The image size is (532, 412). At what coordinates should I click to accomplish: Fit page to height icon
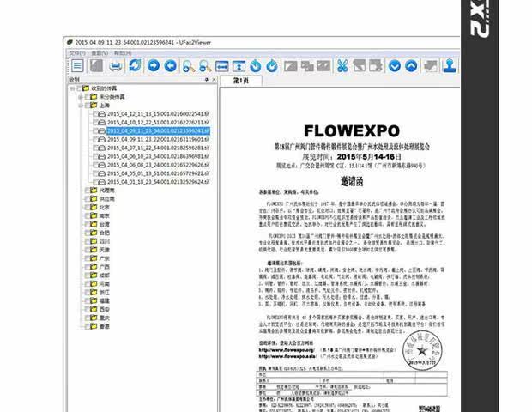click(239, 66)
